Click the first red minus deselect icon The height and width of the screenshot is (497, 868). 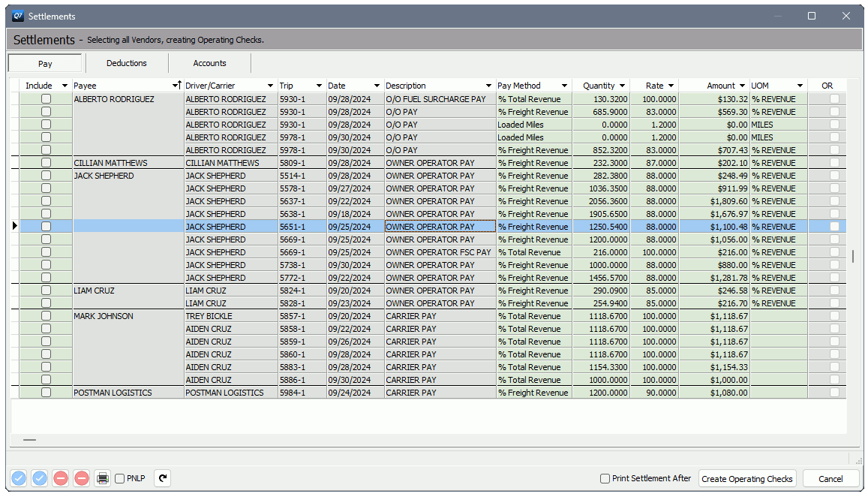[60, 478]
